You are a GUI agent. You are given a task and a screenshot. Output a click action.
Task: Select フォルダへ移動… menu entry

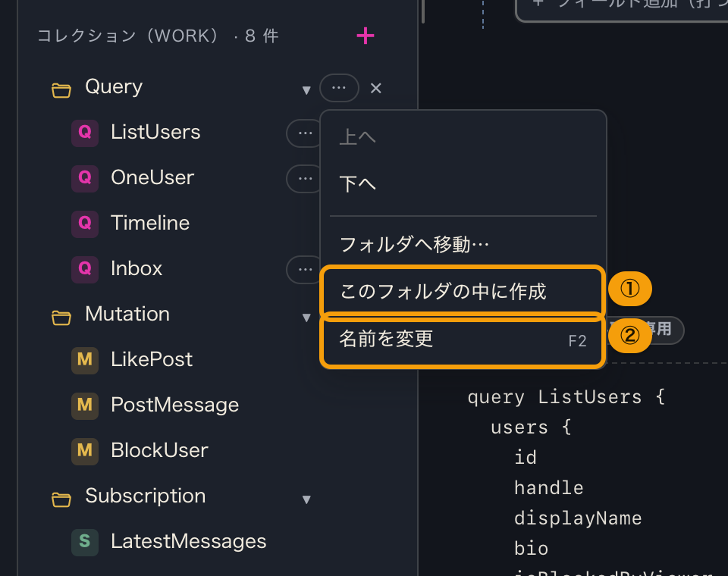click(463, 244)
